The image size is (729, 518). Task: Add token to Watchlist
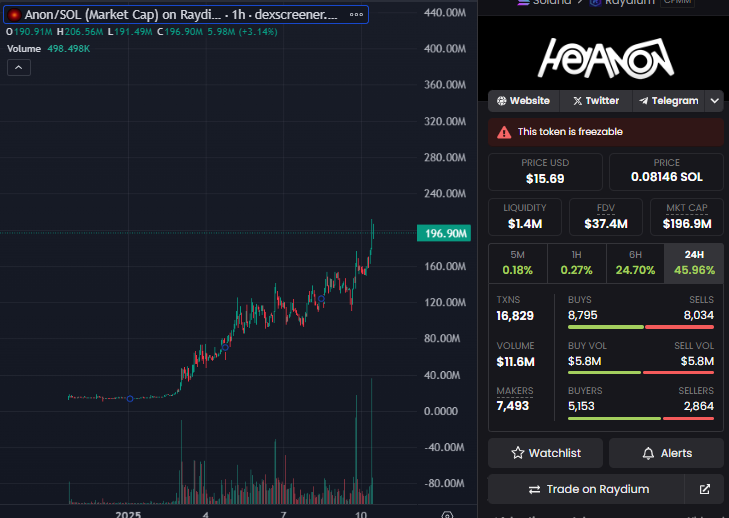pos(545,453)
